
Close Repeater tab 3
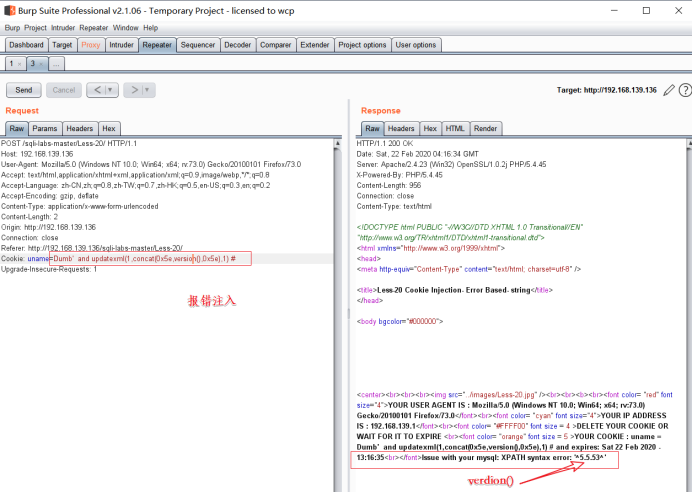click(41, 64)
